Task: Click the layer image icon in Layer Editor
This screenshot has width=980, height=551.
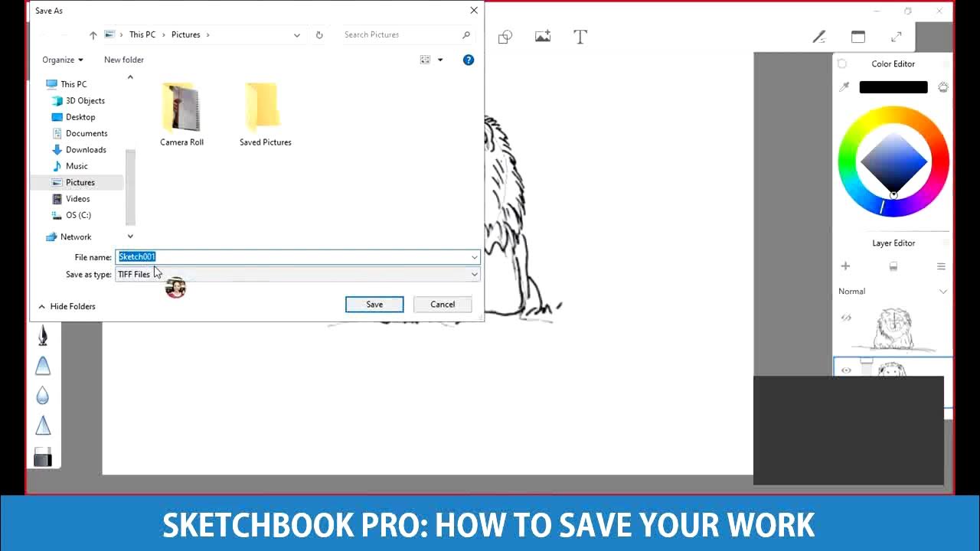Action: 893,266
